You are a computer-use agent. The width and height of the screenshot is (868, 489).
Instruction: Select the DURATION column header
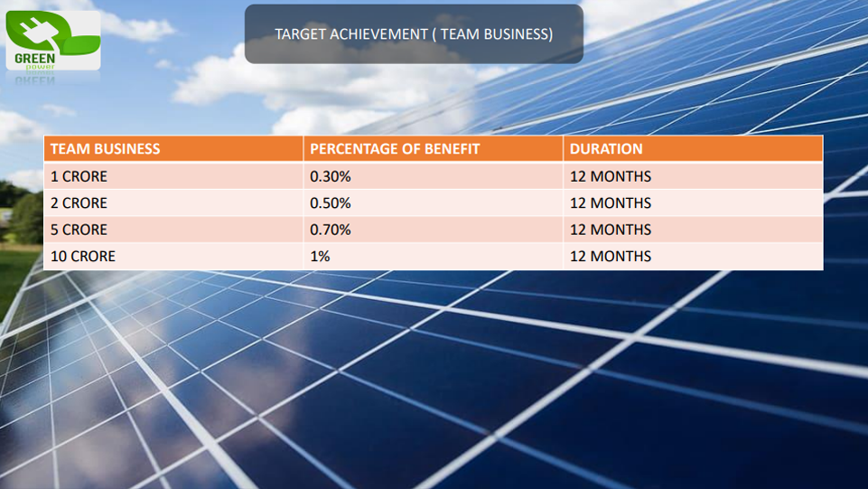point(606,149)
